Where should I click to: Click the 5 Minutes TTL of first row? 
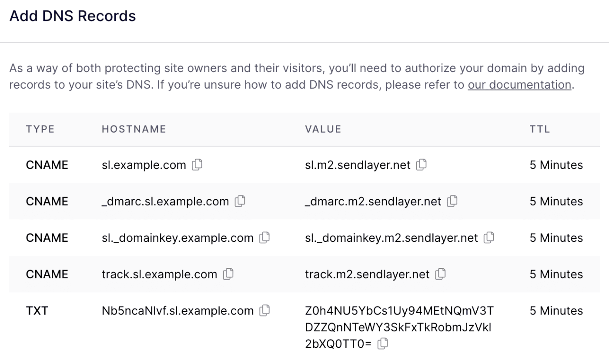556,165
